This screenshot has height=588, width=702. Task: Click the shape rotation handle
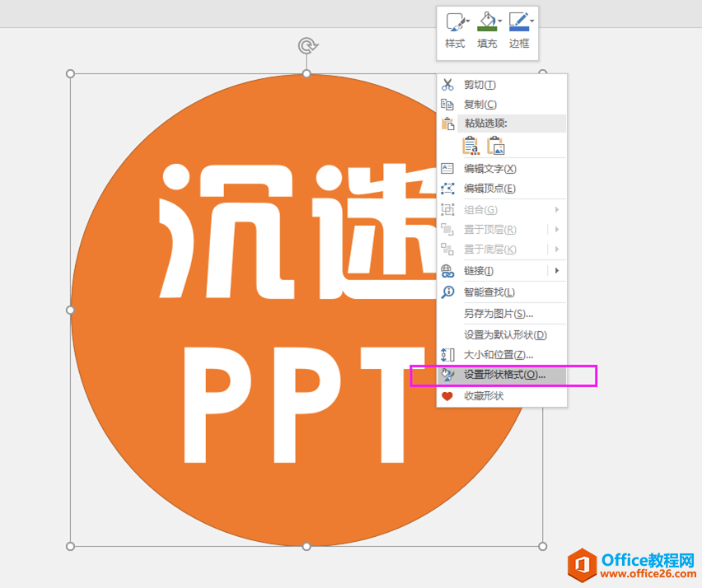point(307,46)
